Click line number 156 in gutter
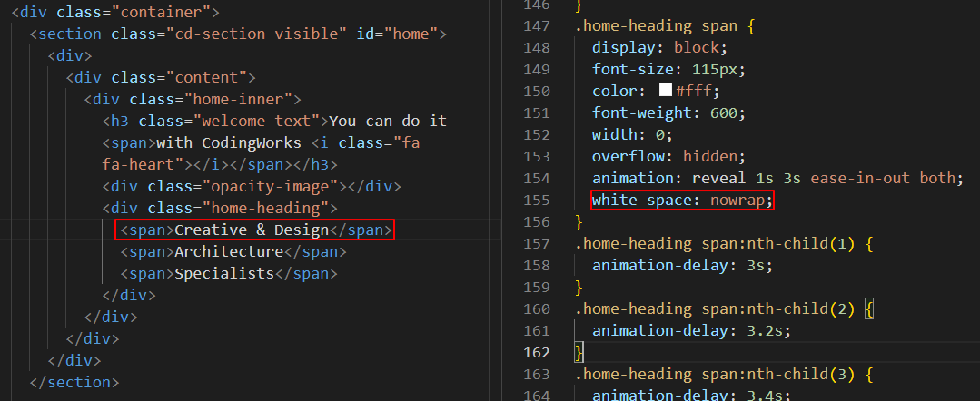Image resolution: width=980 pixels, height=401 pixels. [537, 221]
